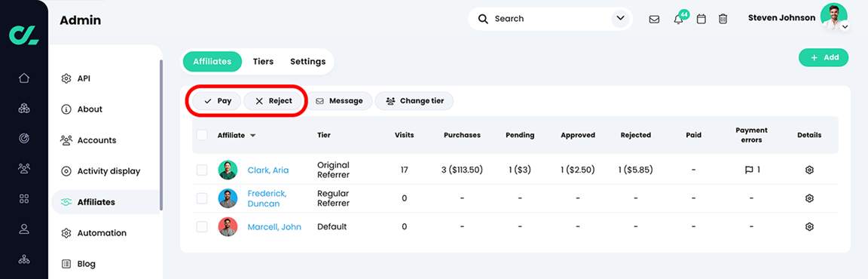Open the Home icon in left rail
Viewport: 868px width, 279px height.
coord(24,78)
